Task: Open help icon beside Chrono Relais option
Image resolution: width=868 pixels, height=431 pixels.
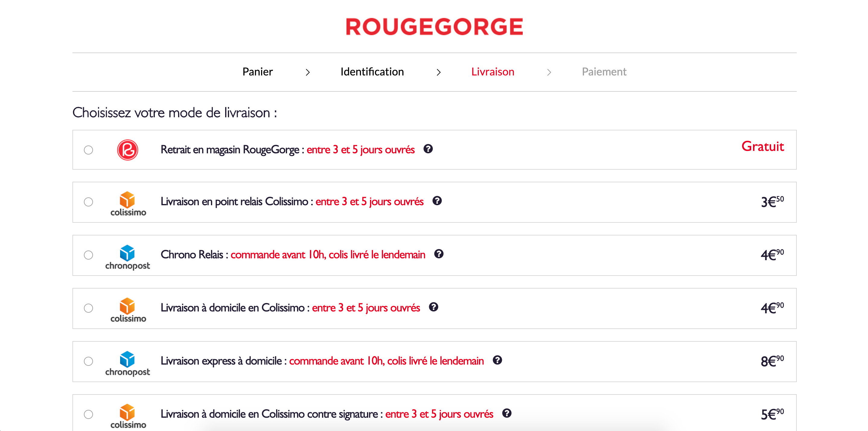Action: point(439,254)
